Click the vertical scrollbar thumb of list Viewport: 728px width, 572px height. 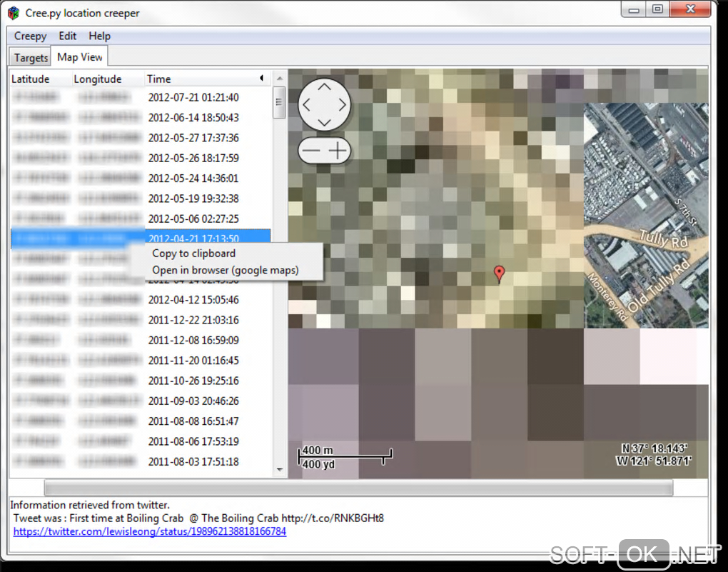(x=279, y=102)
